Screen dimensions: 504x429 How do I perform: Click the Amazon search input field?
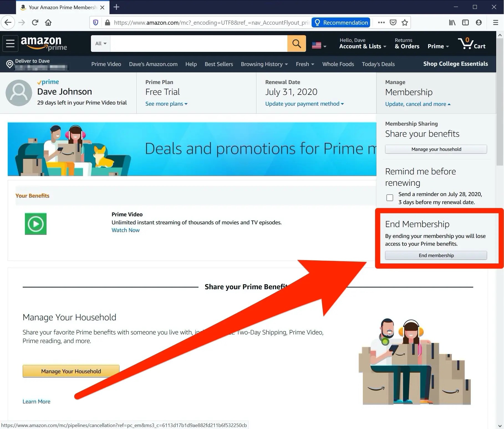(199, 44)
